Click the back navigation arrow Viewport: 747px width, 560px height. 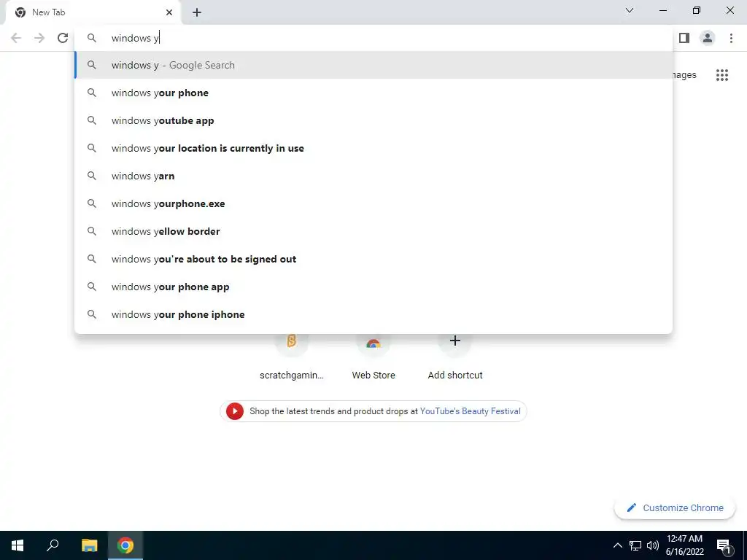click(x=16, y=38)
